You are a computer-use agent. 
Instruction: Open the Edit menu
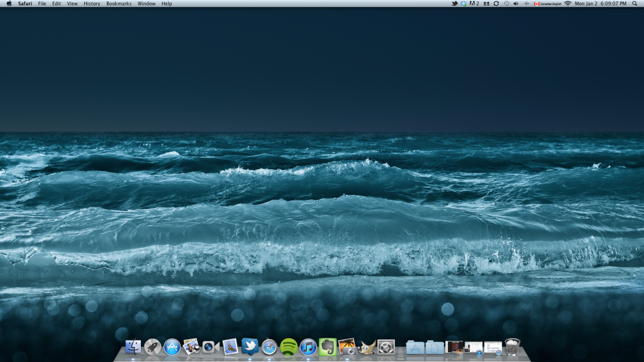pos(57,4)
